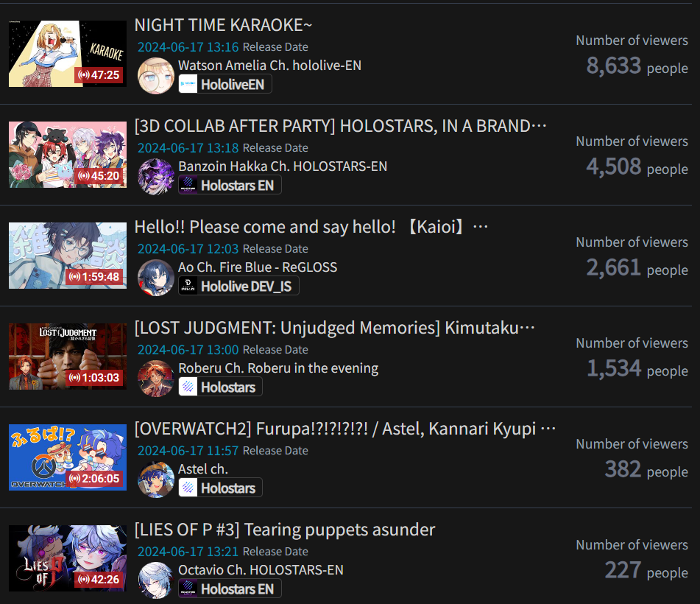Open Roberu Ch. channel avatar

point(156,379)
